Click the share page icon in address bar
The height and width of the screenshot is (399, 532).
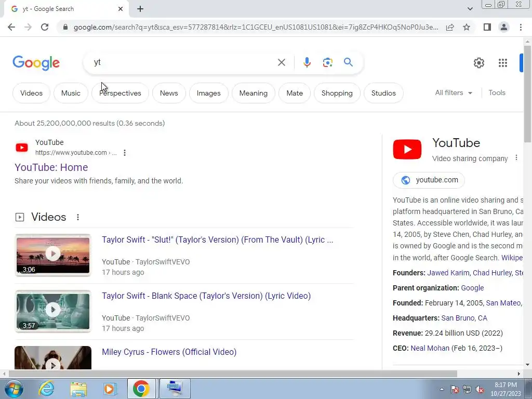(x=450, y=27)
